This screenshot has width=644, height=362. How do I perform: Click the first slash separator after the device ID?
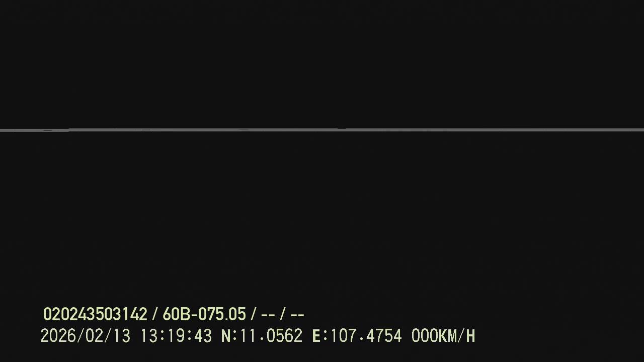(x=155, y=315)
